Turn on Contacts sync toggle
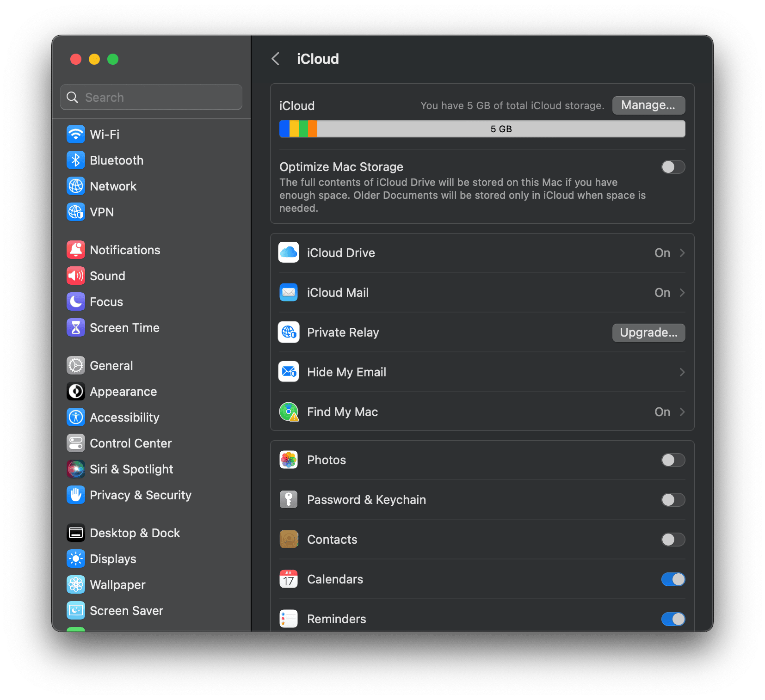This screenshot has width=765, height=700. (x=673, y=540)
